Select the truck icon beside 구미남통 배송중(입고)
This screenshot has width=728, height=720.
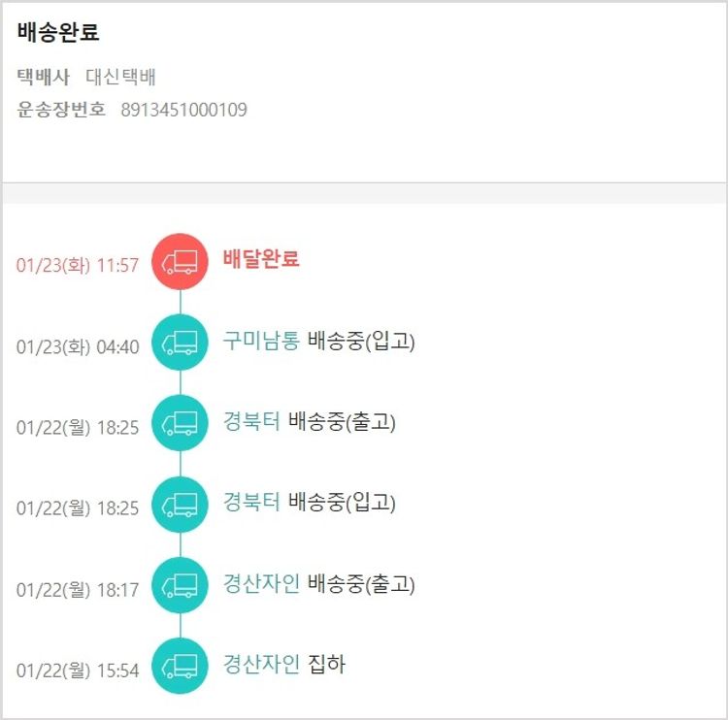[180, 342]
